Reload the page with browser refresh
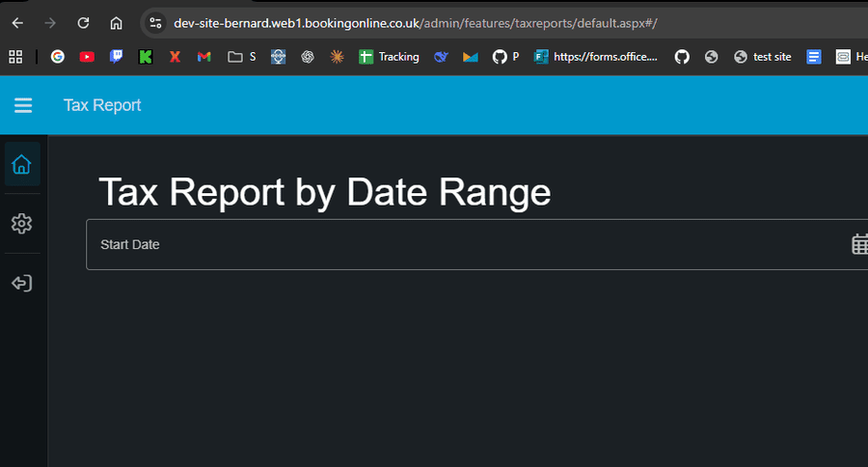 [83, 23]
